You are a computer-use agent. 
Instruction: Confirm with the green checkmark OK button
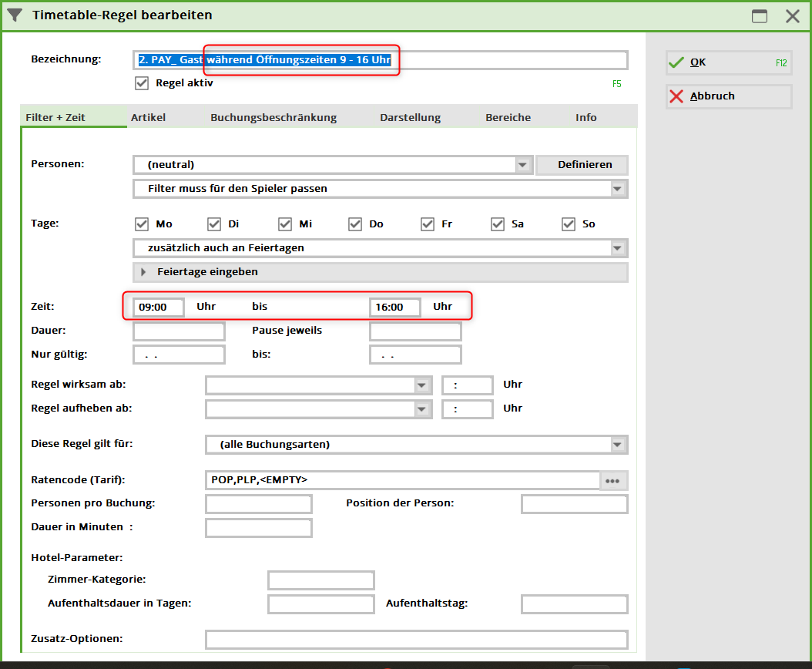(728, 62)
